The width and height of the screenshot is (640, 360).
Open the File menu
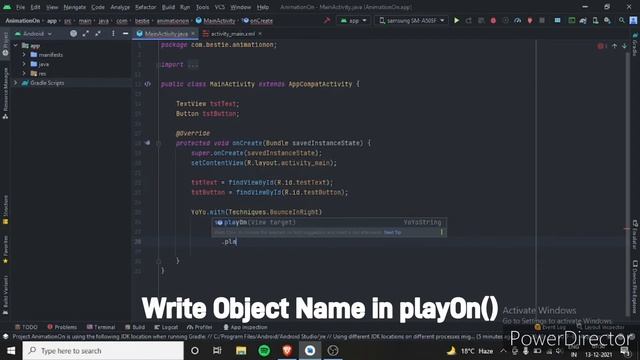tap(20, 7)
